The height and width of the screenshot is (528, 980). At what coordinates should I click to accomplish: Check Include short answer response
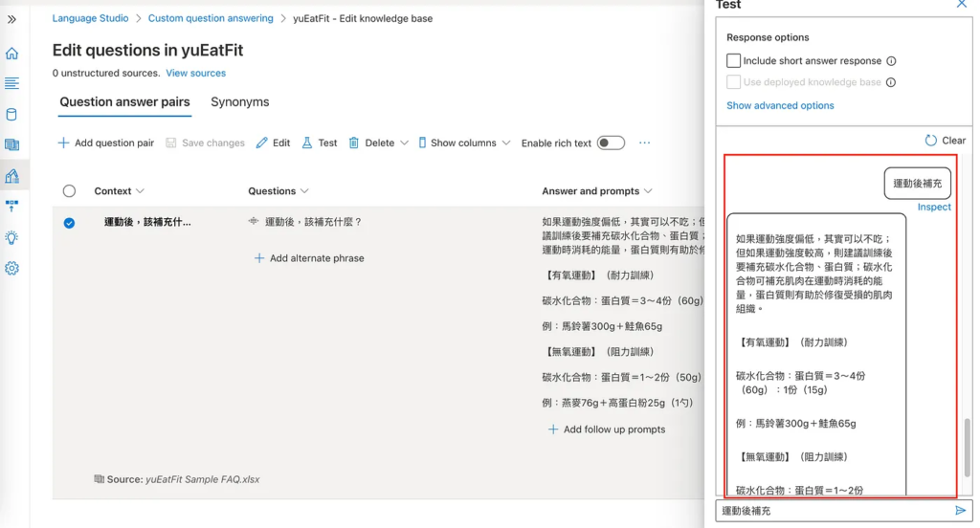point(734,61)
